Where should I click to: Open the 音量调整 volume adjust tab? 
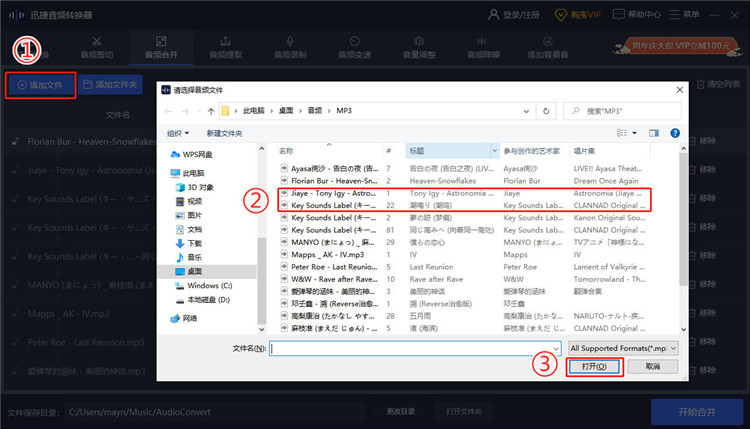[419, 48]
